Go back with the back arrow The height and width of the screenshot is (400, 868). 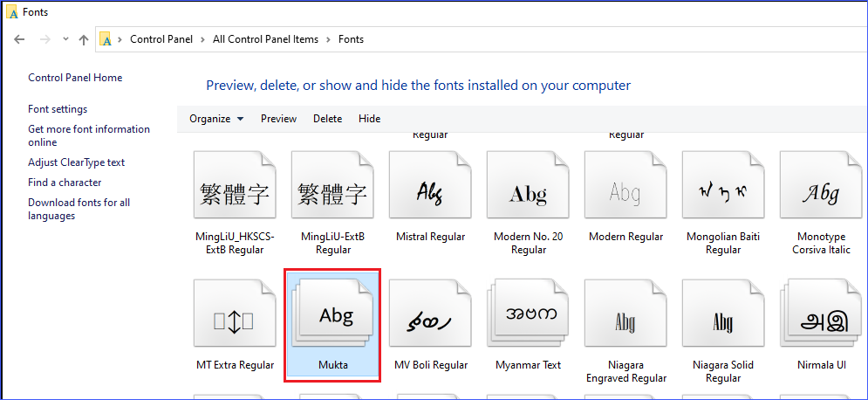tap(19, 39)
